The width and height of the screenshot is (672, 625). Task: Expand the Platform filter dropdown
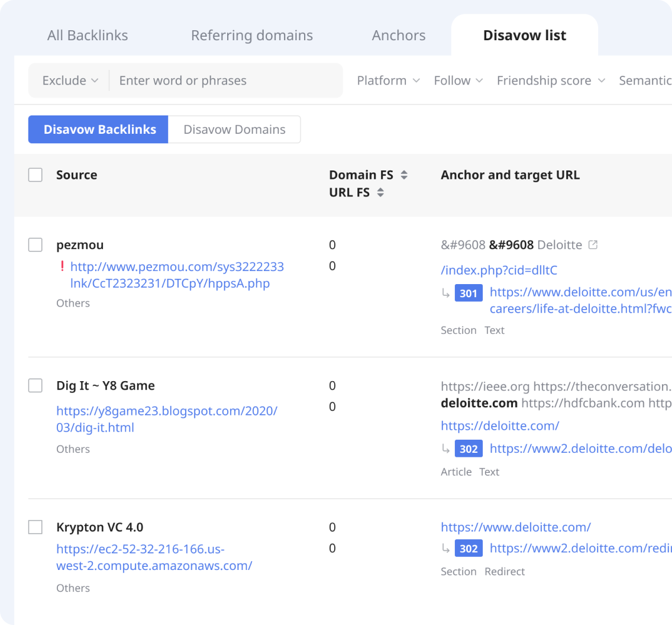[x=388, y=80]
